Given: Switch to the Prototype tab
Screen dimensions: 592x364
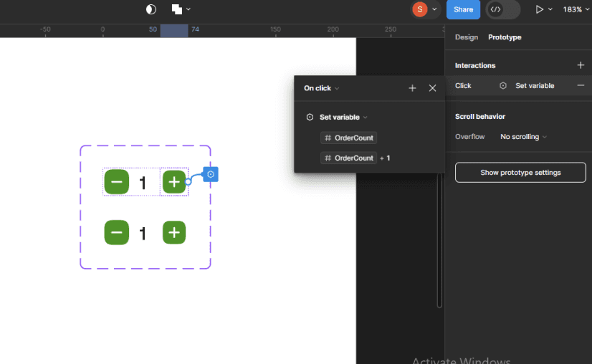Looking at the screenshot, I should tap(505, 37).
